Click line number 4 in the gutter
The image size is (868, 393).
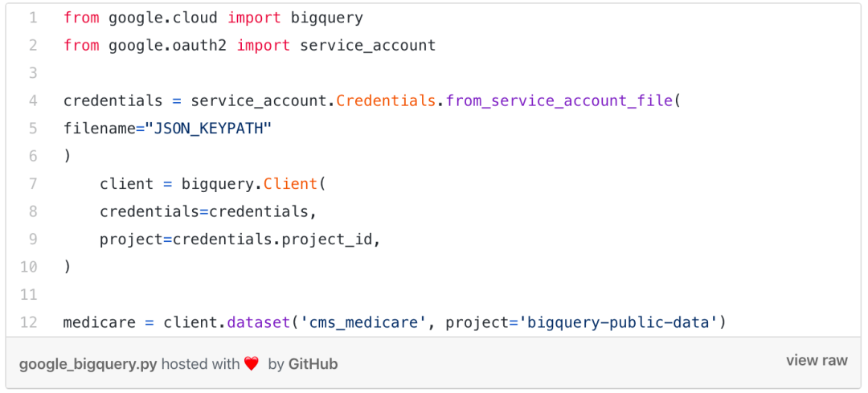click(x=33, y=101)
